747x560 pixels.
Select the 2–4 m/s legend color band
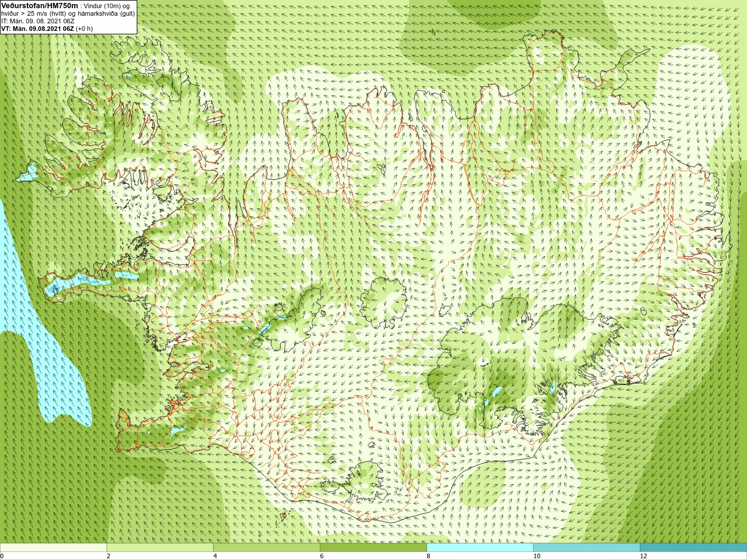coord(160,548)
